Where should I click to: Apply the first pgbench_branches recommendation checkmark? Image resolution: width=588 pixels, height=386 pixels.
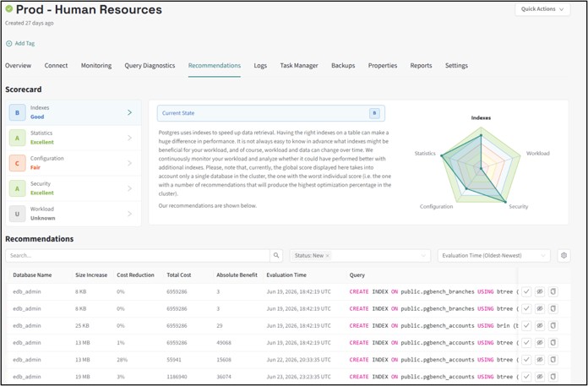[x=526, y=291]
